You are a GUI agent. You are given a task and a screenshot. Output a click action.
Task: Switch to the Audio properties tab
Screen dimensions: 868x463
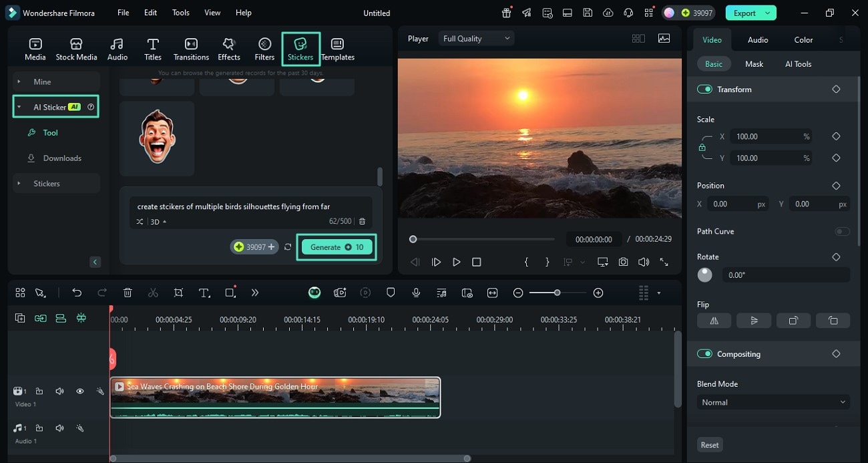758,40
